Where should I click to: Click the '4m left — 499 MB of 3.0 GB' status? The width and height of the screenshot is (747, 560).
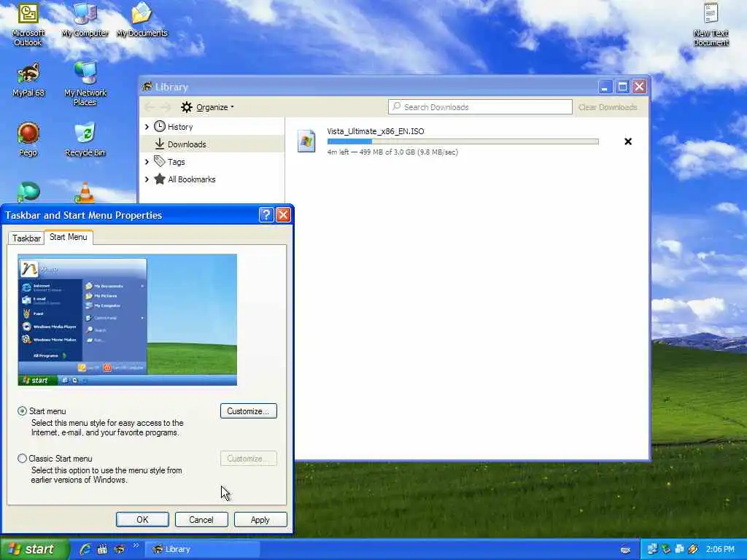coord(392,152)
